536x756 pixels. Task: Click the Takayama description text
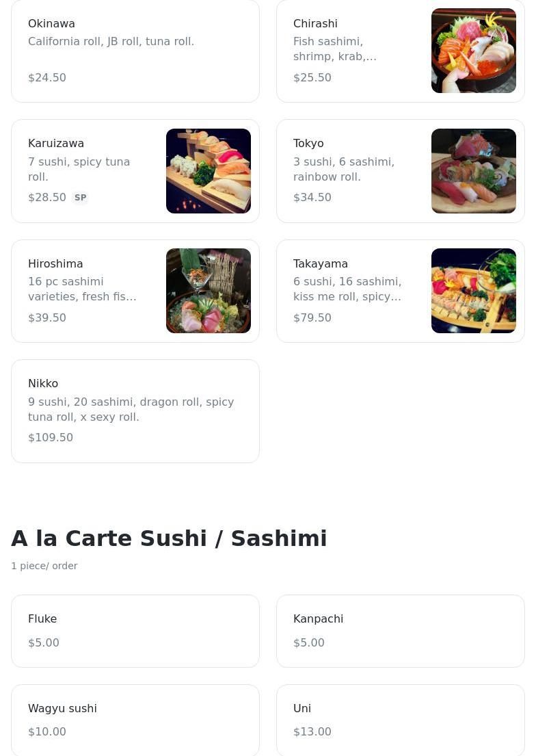click(x=347, y=289)
